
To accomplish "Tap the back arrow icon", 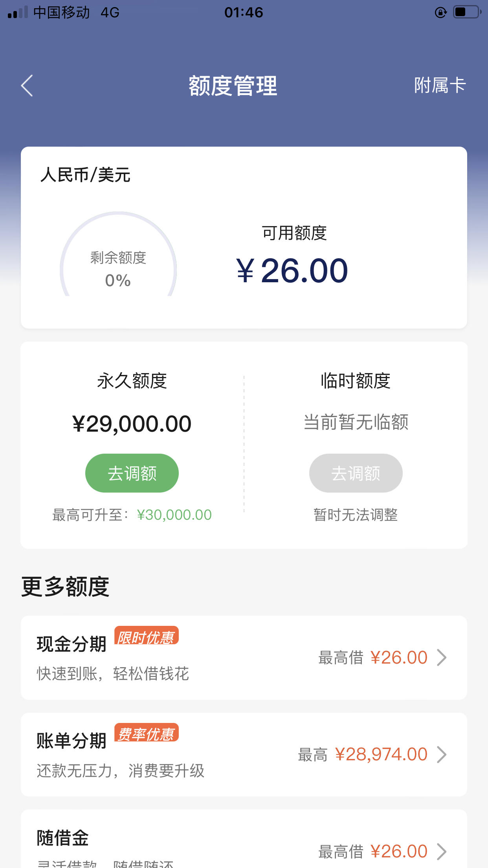I will coord(27,86).
